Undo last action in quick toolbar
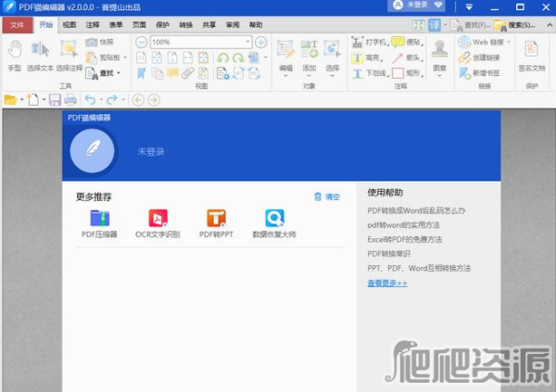 point(91,100)
